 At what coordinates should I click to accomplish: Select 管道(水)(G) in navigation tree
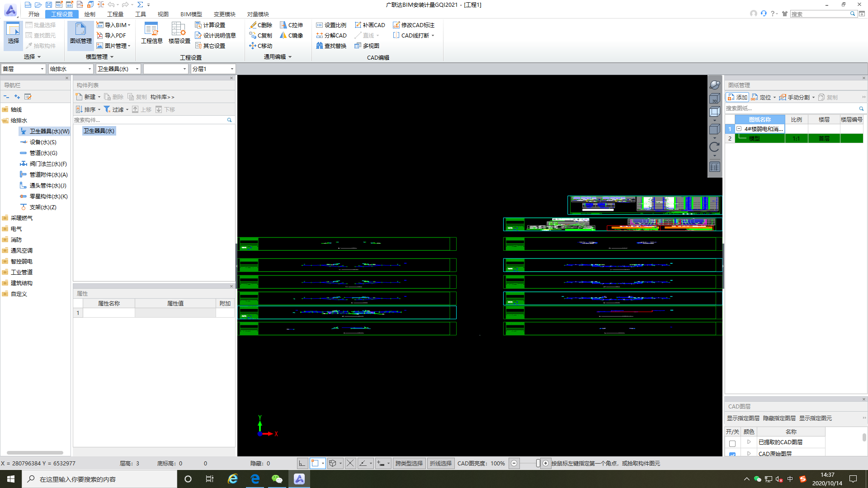click(43, 153)
